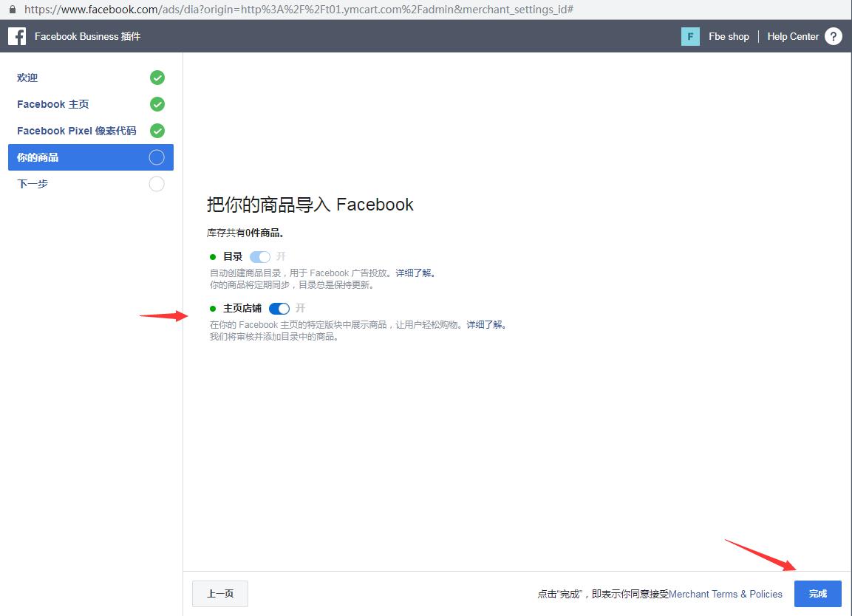Open the Help Center question mark icon
The width and height of the screenshot is (852, 616).
pyautogui.click(x=833, y=36)
